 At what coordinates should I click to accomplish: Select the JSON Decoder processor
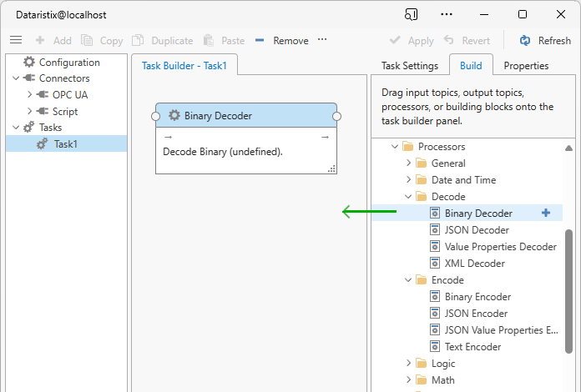(476, 230)
